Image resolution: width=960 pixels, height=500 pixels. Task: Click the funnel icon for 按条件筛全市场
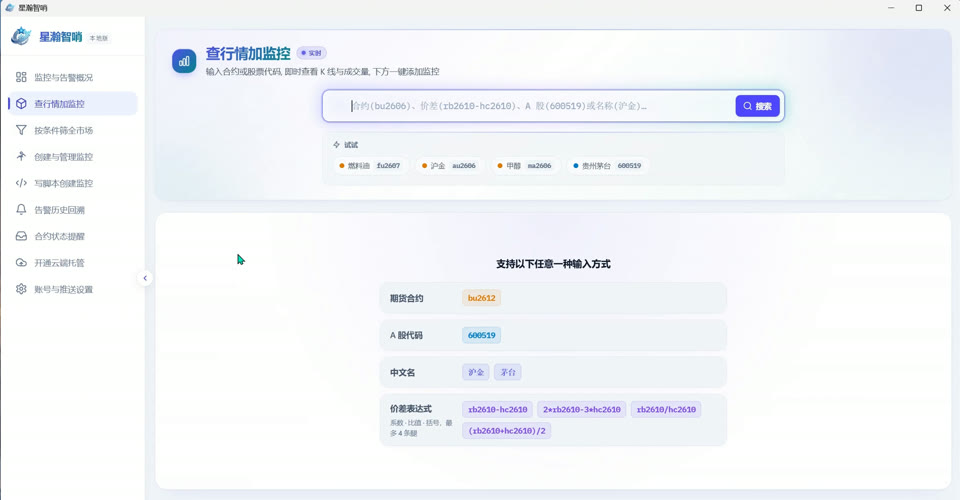coord(21,130)
